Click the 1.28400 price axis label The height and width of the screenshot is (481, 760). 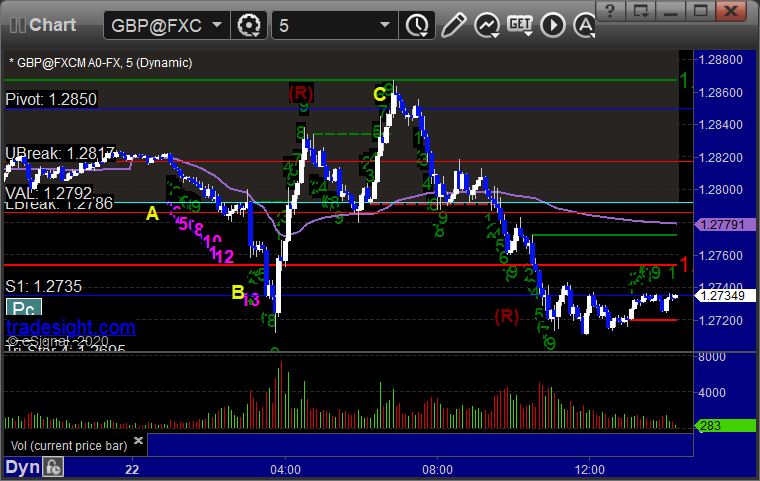click(x=720, y=125)
